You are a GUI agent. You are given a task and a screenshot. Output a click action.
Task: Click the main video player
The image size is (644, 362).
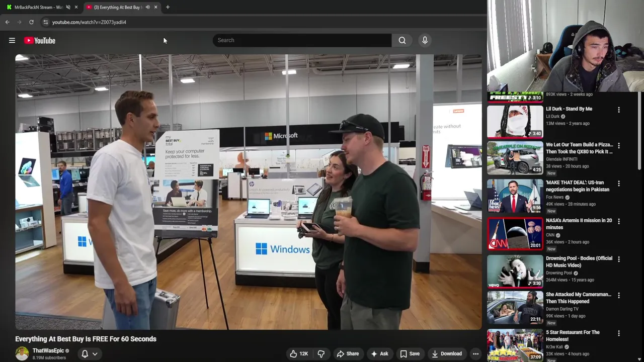click(x=249, y=192)
